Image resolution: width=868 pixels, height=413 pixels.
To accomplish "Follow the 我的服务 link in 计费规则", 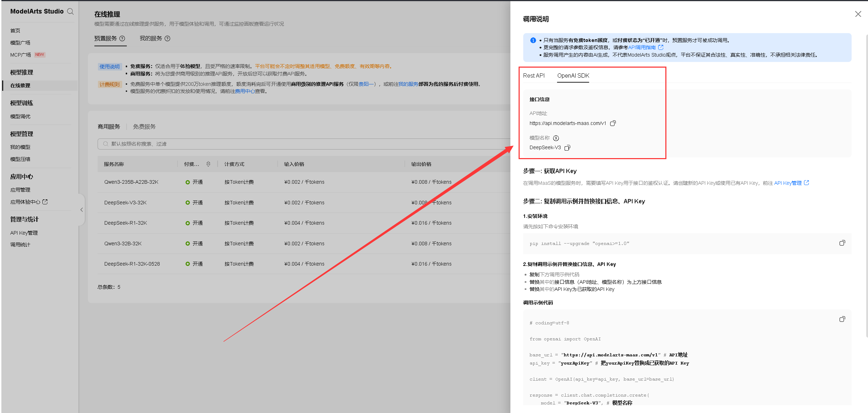I will point(408,84).
